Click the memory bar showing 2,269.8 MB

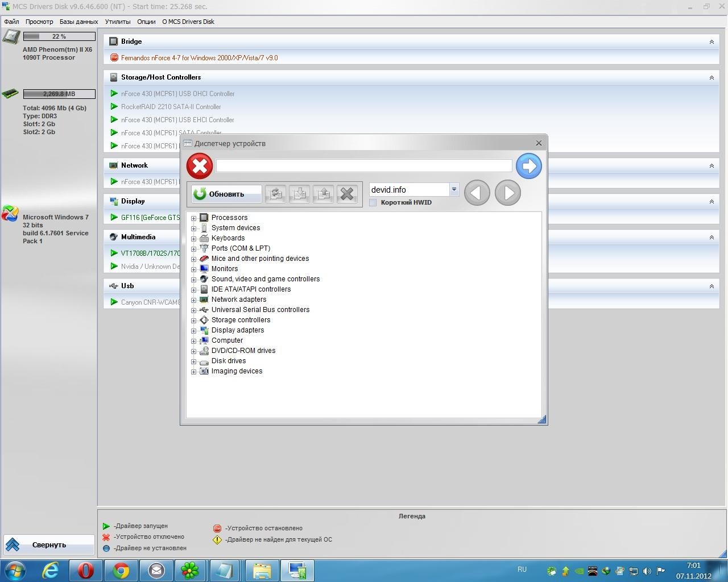pyautogui.click(x=59, y=94)
